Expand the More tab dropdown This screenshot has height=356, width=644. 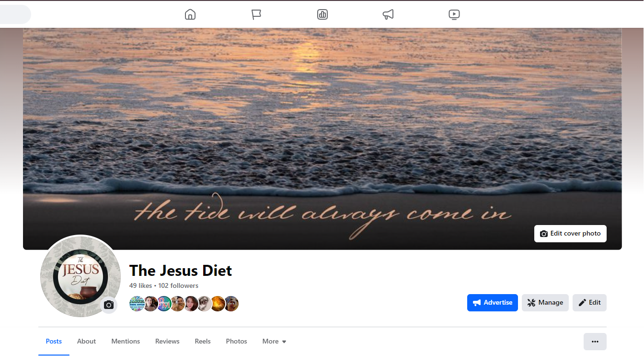(x=274, y=342)
